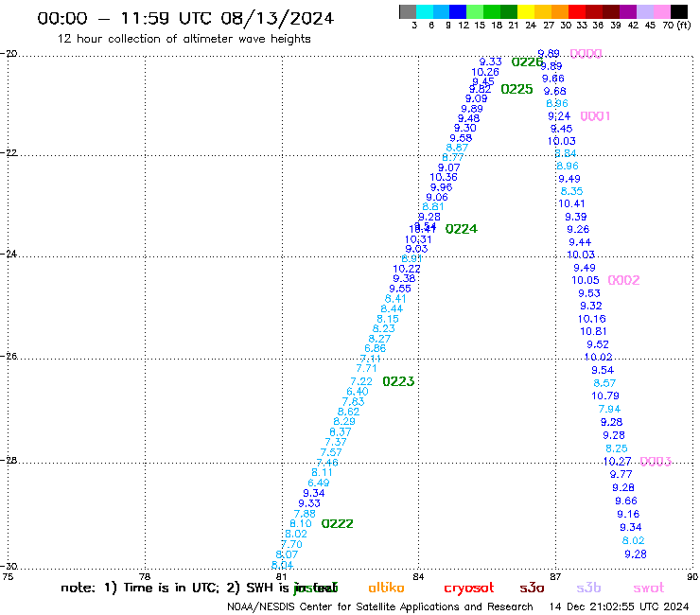Viewport: 700px width, 615px height.
Task: Select the purple swatch near label 42
Action: coord(628,11)
